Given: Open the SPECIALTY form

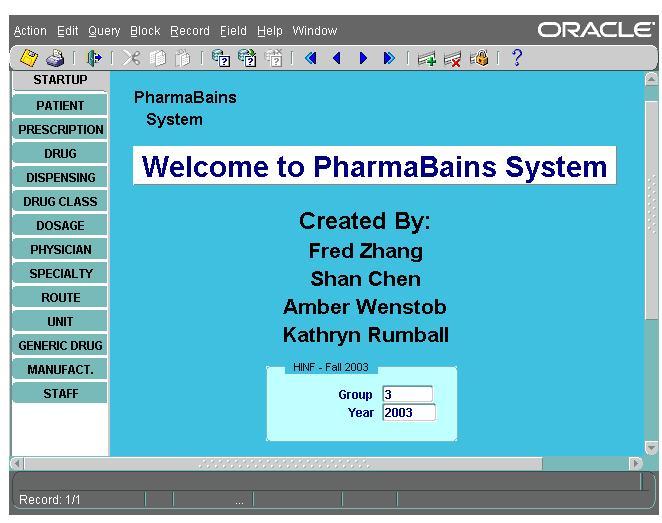Looking at the screenshot, I should 60,274.
